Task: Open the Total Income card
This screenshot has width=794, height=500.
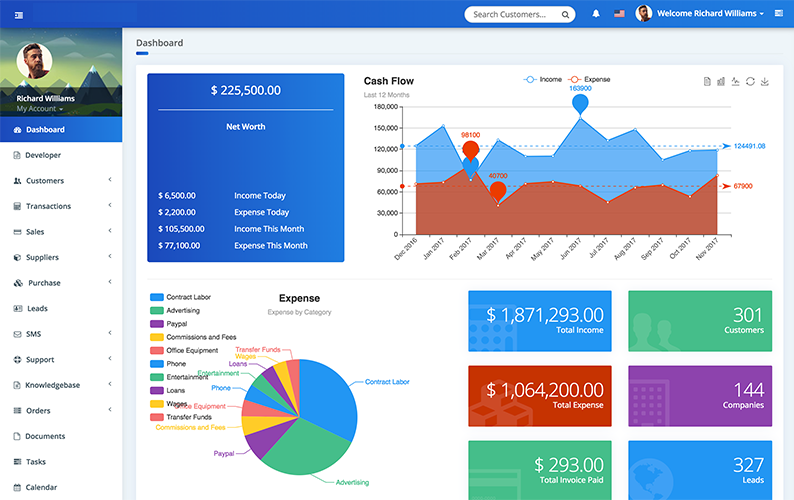Action: (x=540, y=321)
